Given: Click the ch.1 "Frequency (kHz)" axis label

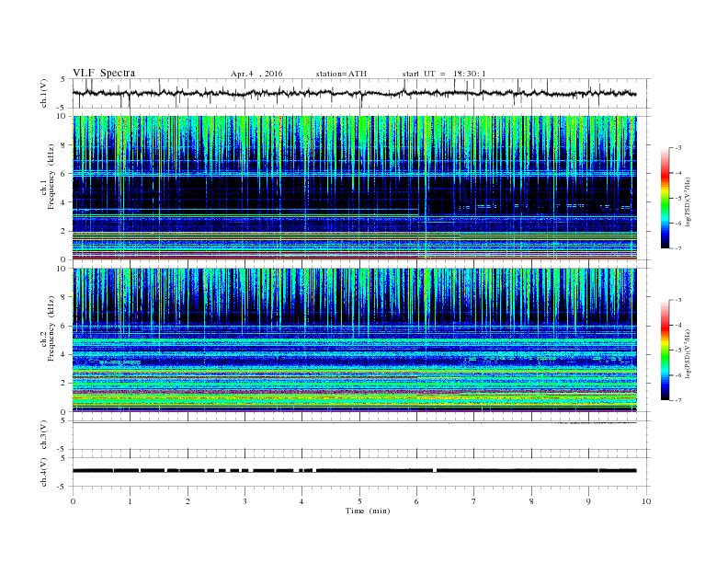Looking at the screenshot, I should 51,177.
